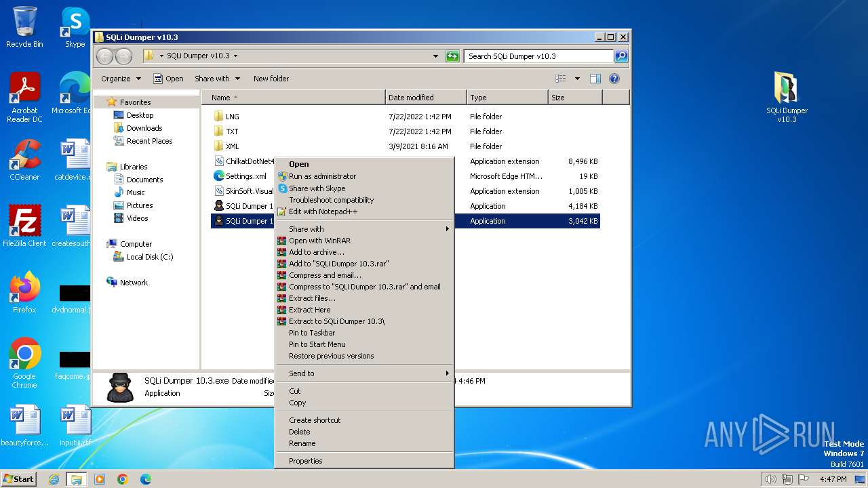The width and height of the screenshot is (868, 488).
Task: Click the Start button
Action: pos(18,479)
